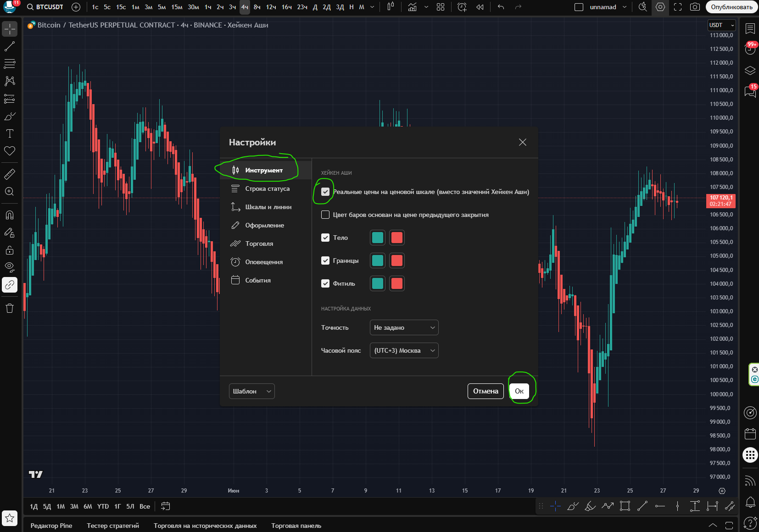Open the Оформление settings tab
759x532 pixels.
coord(264,225)
